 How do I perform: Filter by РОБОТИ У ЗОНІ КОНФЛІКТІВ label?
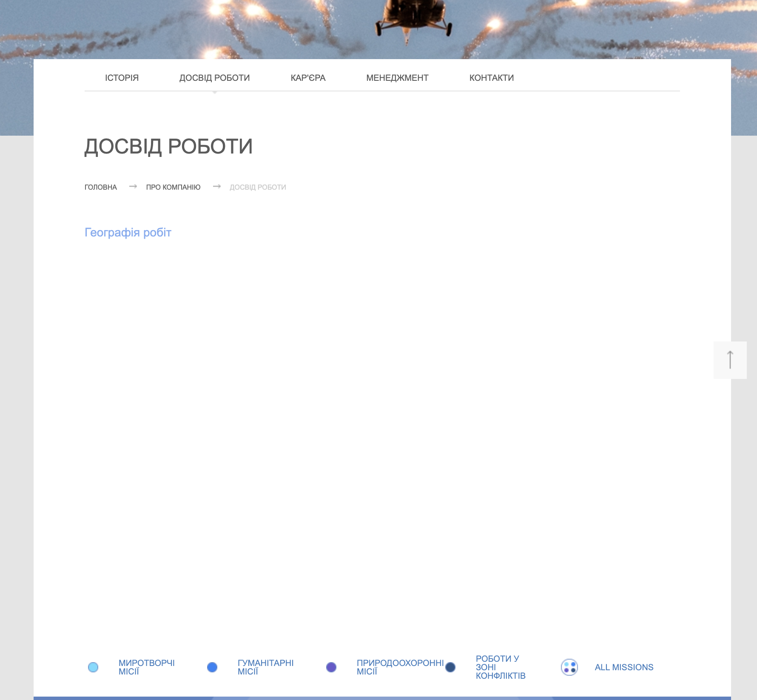[500, 667]
